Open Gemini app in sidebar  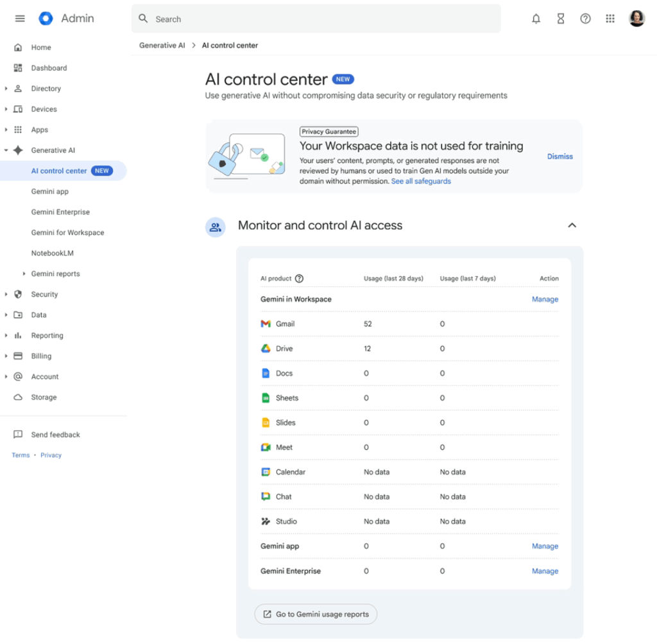[49, 191]
